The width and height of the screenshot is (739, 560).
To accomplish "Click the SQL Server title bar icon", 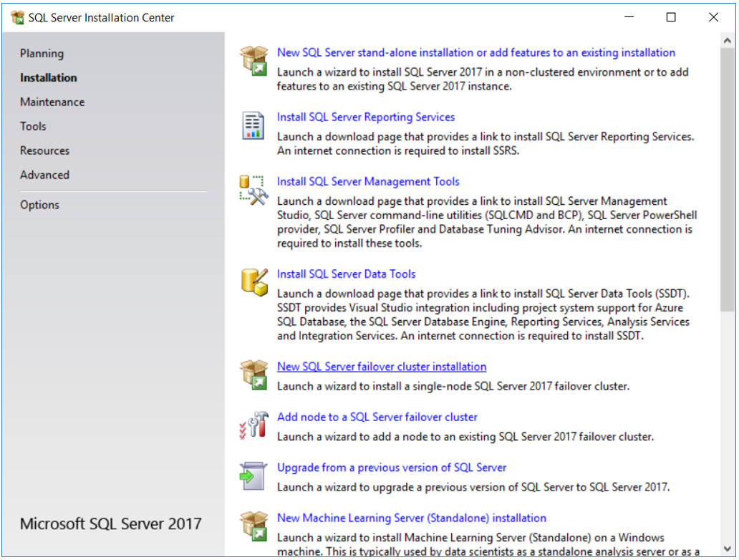I will (x=17, y=17).
